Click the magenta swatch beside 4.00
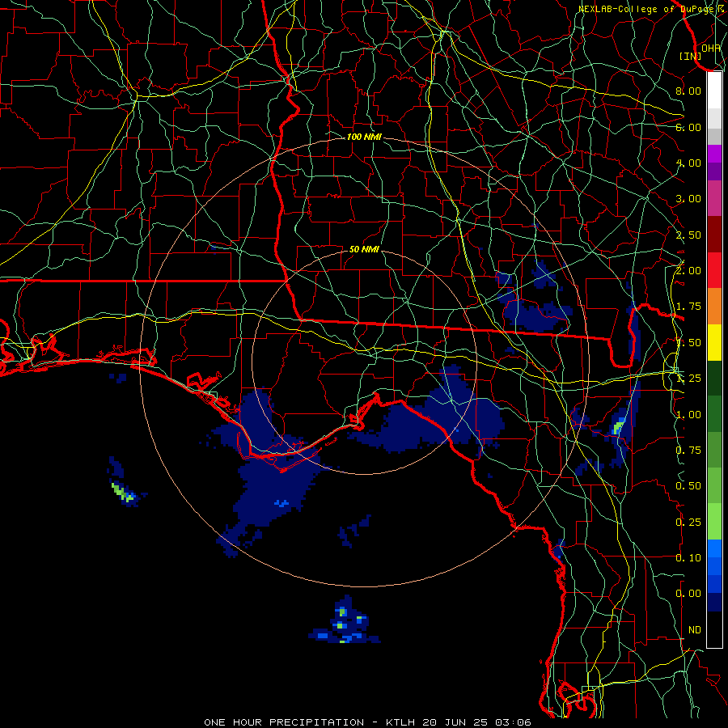Viewport: 728px width, 728px height. 714,154
